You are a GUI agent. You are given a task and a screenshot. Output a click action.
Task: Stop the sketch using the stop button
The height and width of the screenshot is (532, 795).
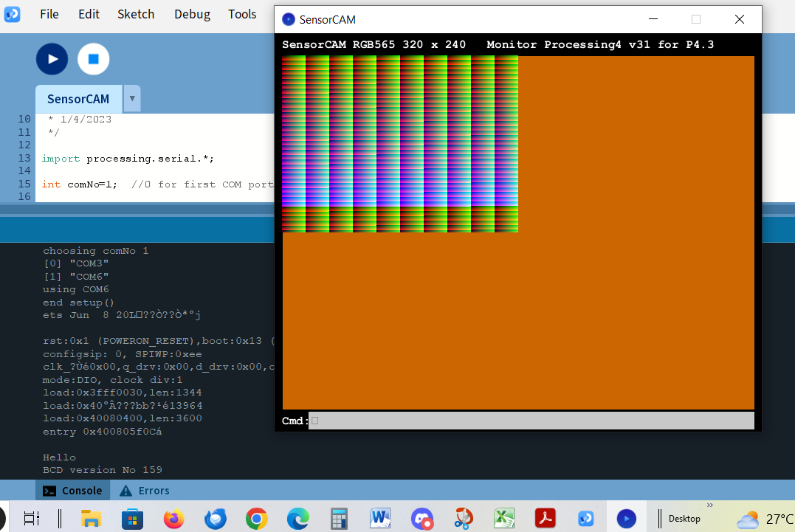[x=94, y=59]
